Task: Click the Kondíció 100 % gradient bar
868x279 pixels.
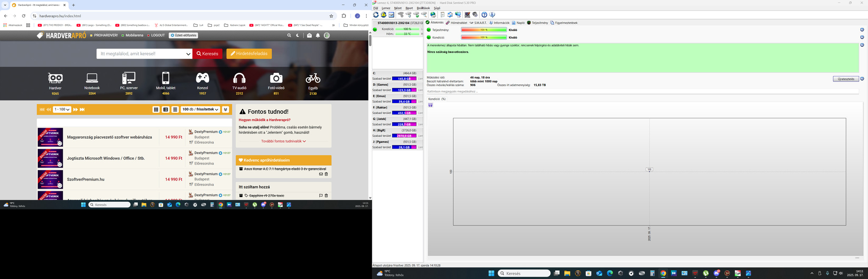Action: coord(484,37)
